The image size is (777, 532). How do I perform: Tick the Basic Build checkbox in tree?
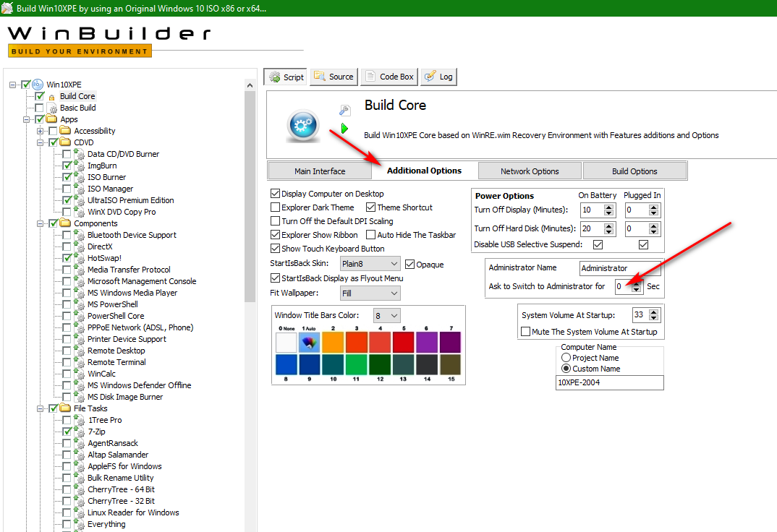pos(39,108)
